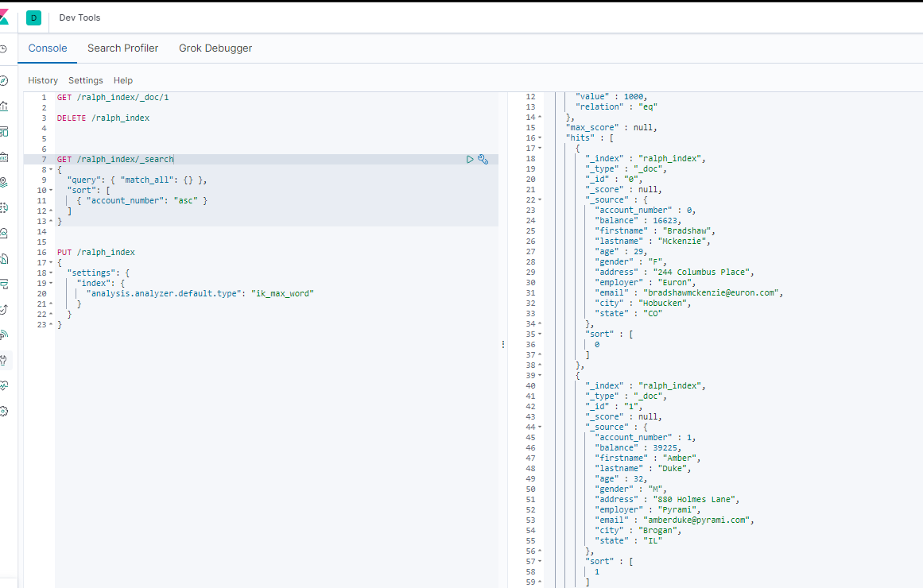Screen dimensions: 923x588
Task: Click the "244 Columbus Place" address value
Action: (x=702, y=273)
